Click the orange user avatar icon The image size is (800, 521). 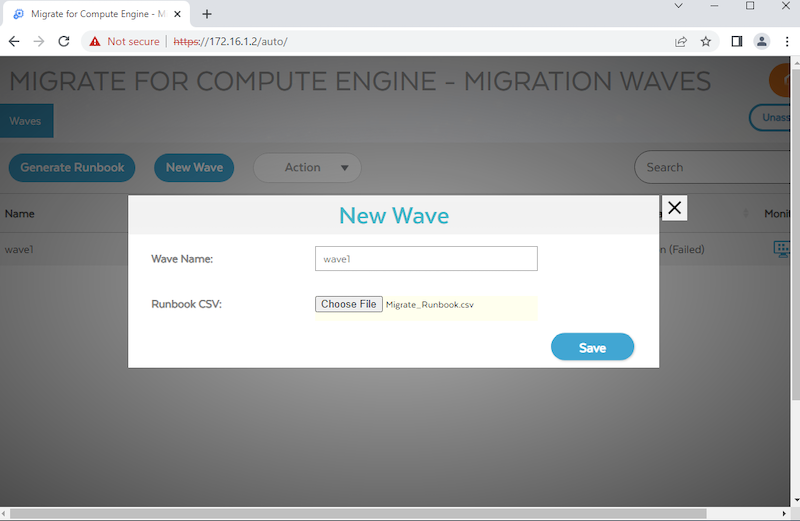pos(780,80)
